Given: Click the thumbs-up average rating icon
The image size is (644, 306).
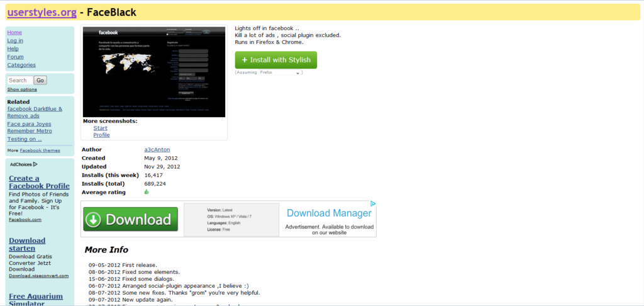Looking at the screenshot, I should click(x=147, y=192).
